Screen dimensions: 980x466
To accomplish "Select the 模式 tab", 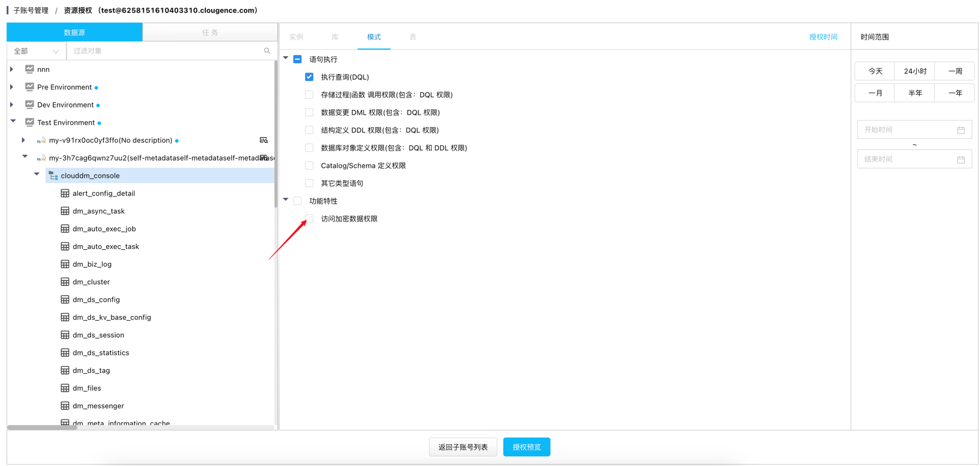I will (x=374, y=37).
